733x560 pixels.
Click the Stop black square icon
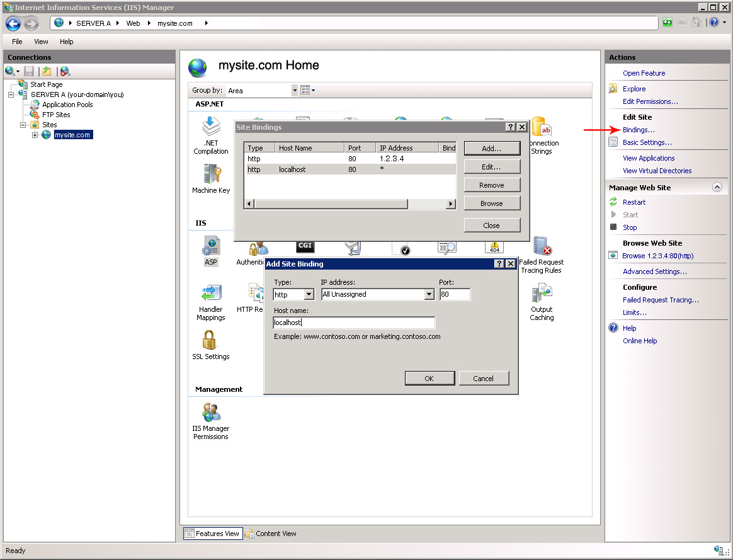(x=613, y=227)
